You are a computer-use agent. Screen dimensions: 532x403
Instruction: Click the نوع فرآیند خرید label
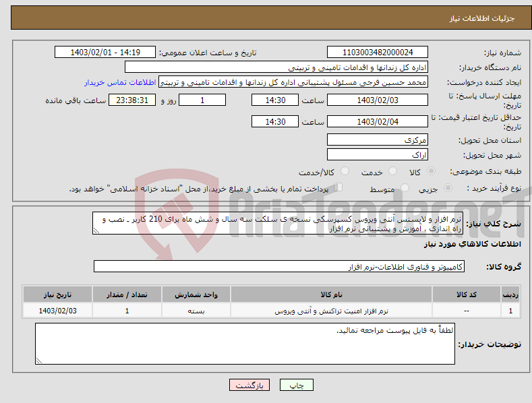(494, 188)
